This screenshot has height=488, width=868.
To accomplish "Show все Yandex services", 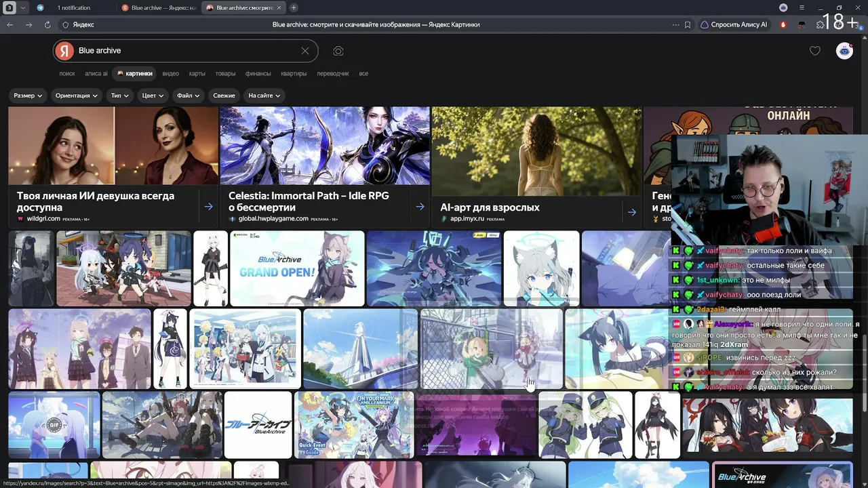I will click(363, 73).
